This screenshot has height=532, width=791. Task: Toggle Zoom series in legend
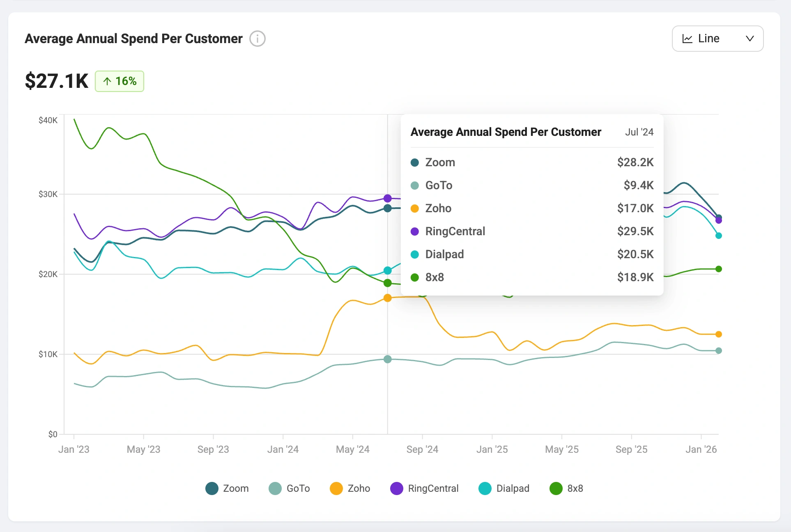point(227,488)
